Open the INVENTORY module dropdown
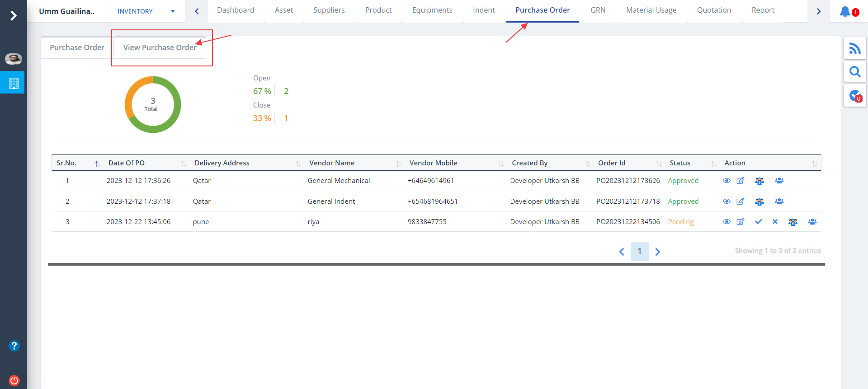 click(x=146, y=11)
